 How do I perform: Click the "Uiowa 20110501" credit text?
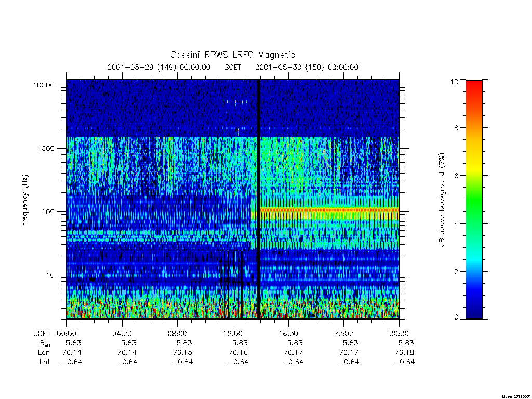(x=515, y=396)
